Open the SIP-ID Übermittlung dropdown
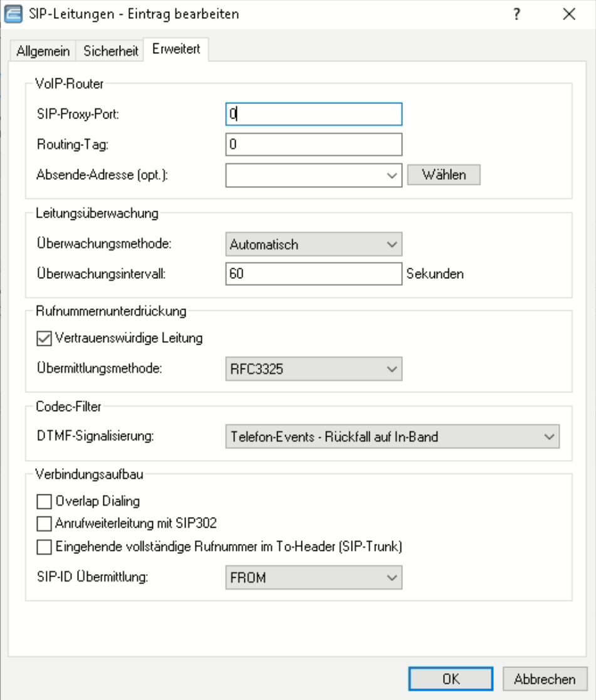The height and width of the screenshot is (700, 596). 313,577
